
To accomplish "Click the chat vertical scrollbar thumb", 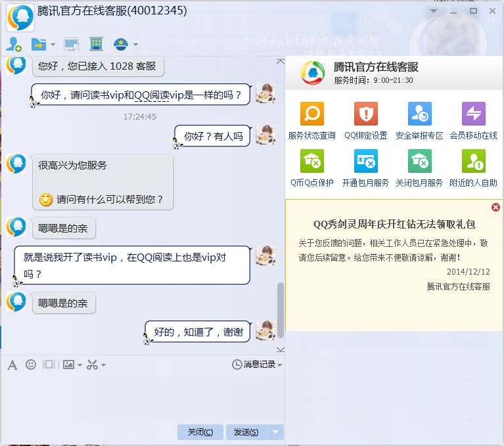I will point(281,311).
